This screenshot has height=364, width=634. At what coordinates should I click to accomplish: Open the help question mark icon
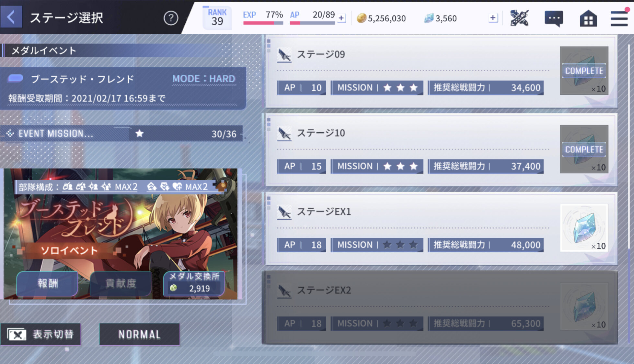pos(171,18)
